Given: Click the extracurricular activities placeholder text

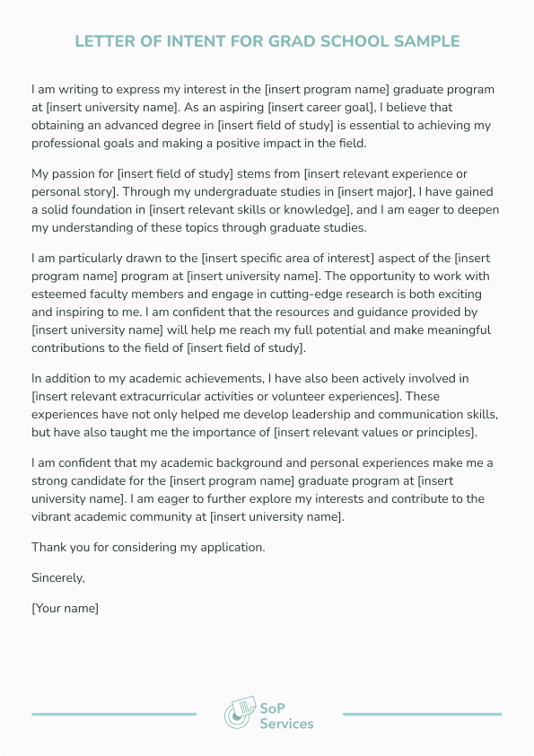Looking at the screenshot, I should 216,396.
